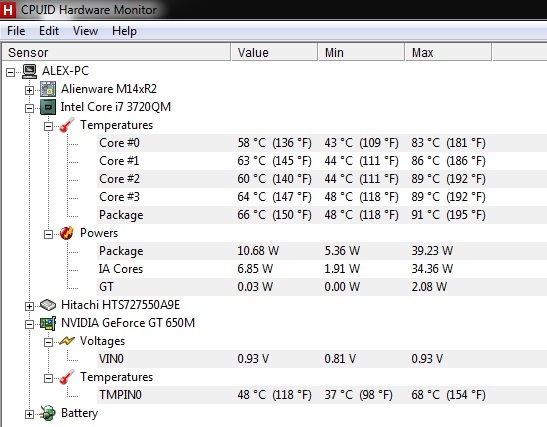Open the Help menu
Screen dimensions: 547x427
pyautogui.click(x=124, y=31)
